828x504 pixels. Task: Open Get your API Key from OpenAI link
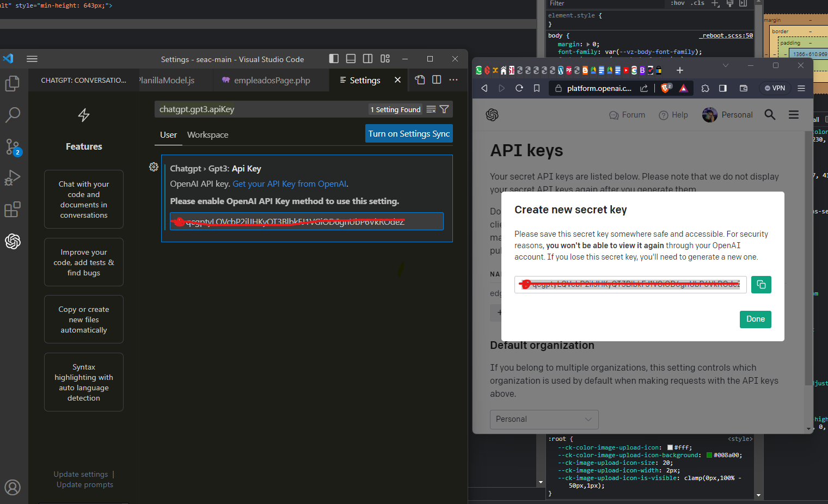tap(290, 184)
